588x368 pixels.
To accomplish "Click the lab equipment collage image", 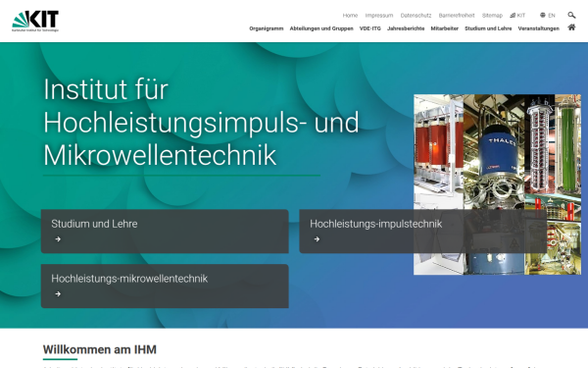I will (x=497, y=184).
